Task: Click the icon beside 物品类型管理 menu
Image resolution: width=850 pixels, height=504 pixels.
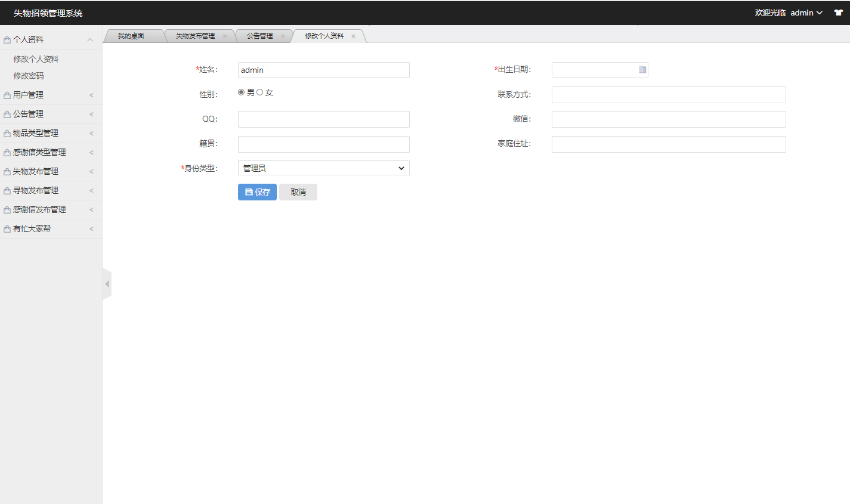Action: pyautogui.click(x=7, y=133)
